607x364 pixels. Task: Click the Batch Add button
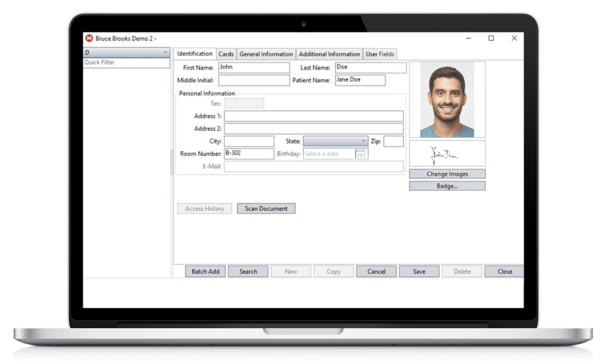pyautogui.click(x=205, y=272)
